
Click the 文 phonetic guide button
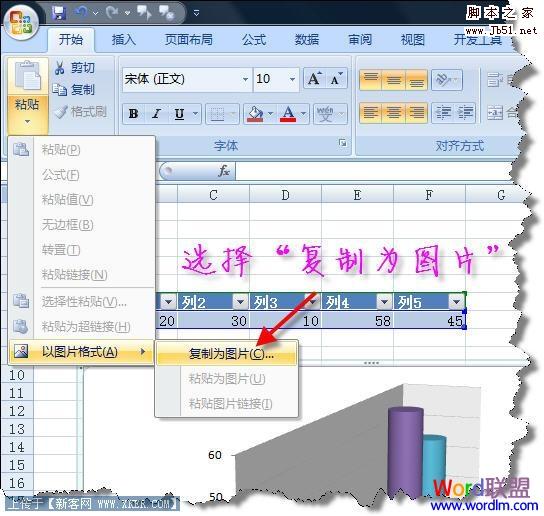click(x=325, y=113)
